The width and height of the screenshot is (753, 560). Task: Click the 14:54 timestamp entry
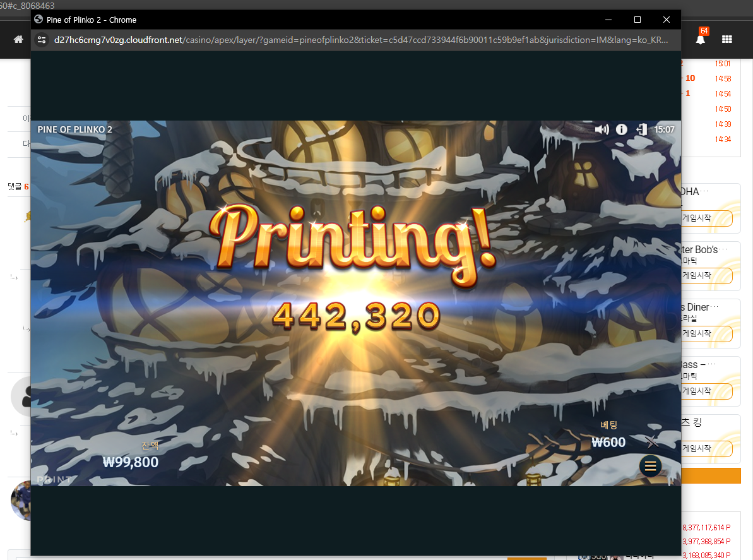pos(723,93)
